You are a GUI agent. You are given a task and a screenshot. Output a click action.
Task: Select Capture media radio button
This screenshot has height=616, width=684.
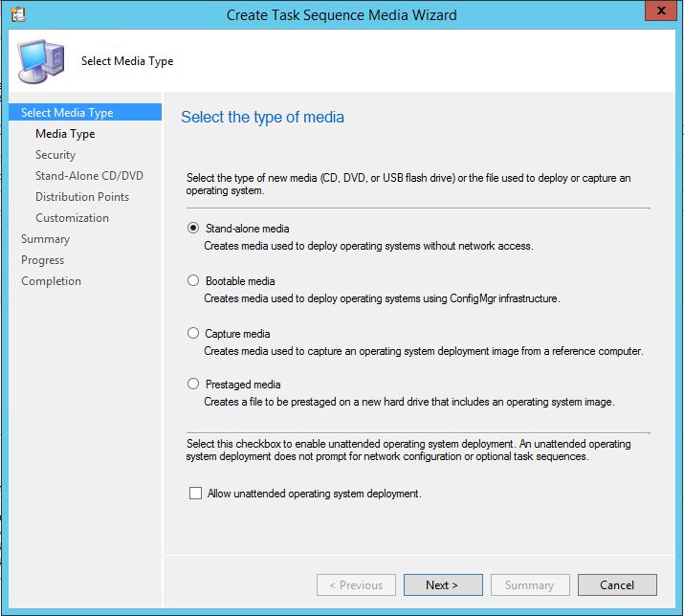pyautogui.click(x=194, y=334)
